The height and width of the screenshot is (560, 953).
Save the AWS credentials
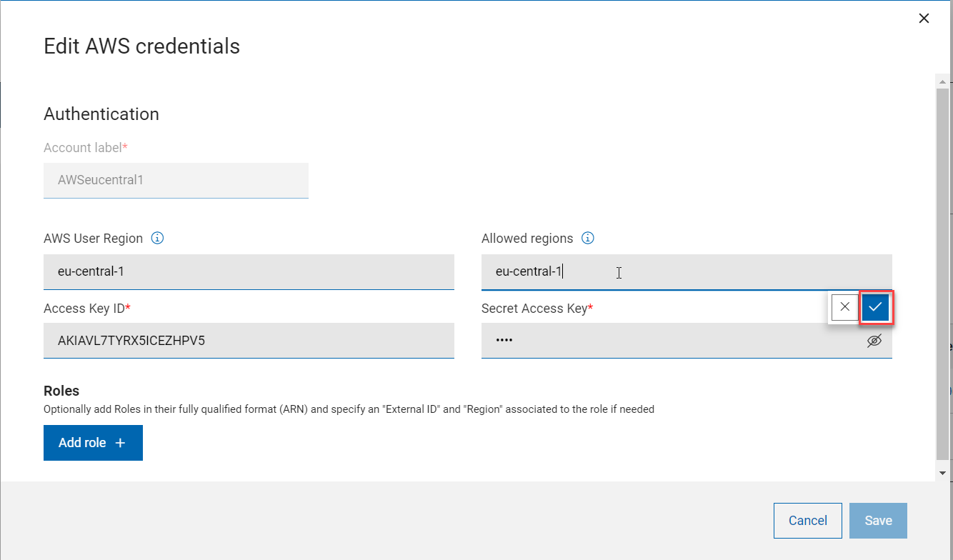tap(878, 521)
